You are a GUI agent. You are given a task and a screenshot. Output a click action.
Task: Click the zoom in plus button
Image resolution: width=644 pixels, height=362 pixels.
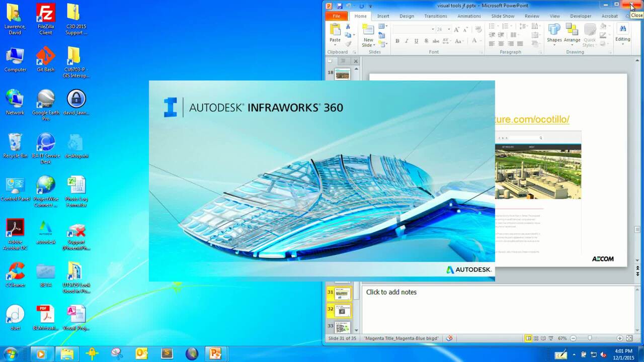coord(620,338)
